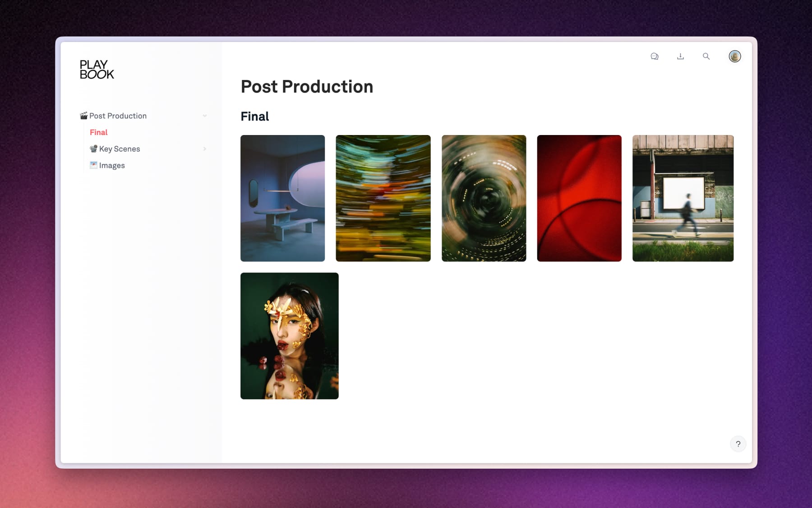Click the help question mark button

pyautogui.click(x=738, y=444)
